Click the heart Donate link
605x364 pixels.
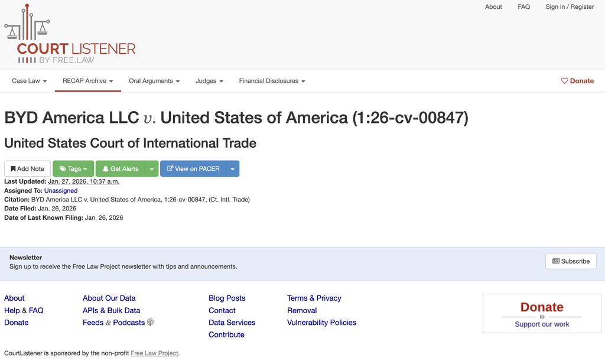577,81
